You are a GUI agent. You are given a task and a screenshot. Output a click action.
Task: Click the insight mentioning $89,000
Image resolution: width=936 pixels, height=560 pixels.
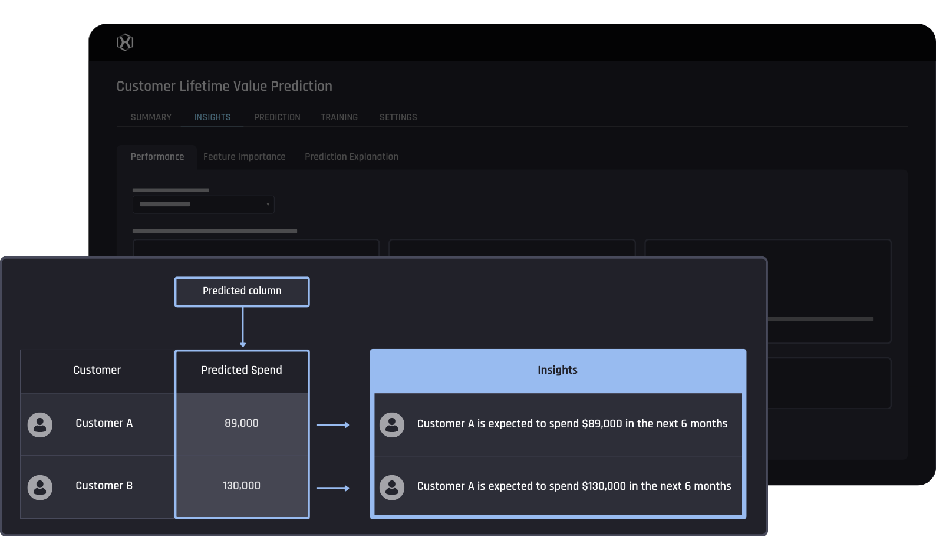572,424
